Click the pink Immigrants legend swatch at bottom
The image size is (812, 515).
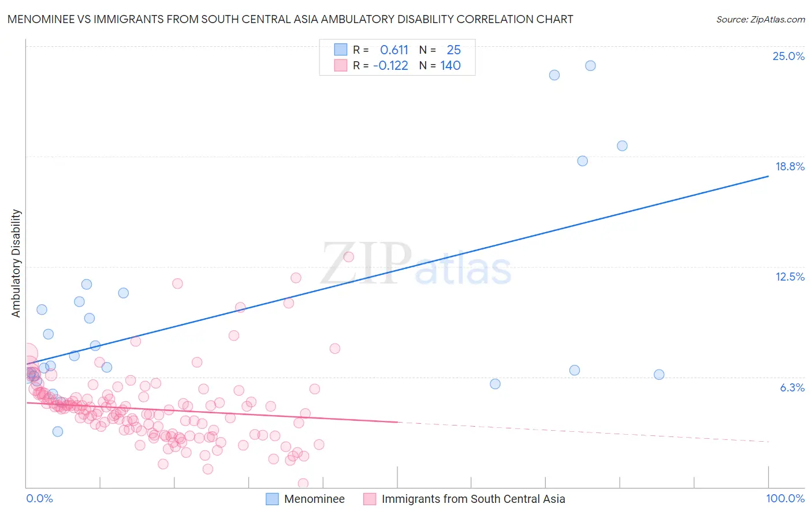(x=370, y=499)
